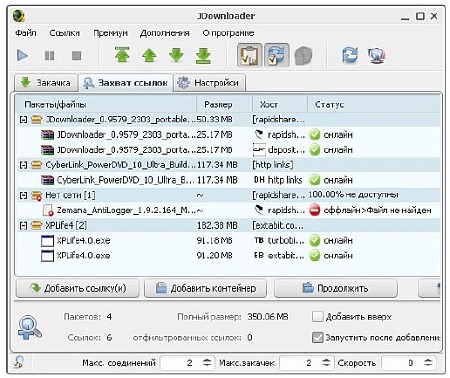
Task: Click the Продолжить button
Action: [336, 288]
